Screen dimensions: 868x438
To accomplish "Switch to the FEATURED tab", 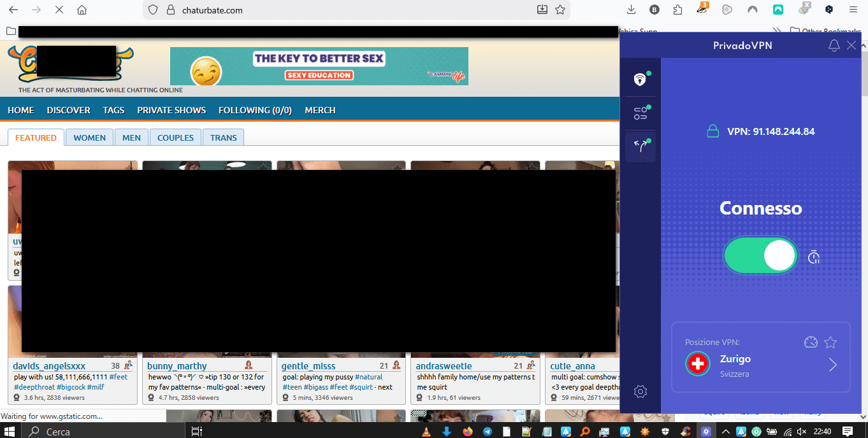I will tap(36, 138).
